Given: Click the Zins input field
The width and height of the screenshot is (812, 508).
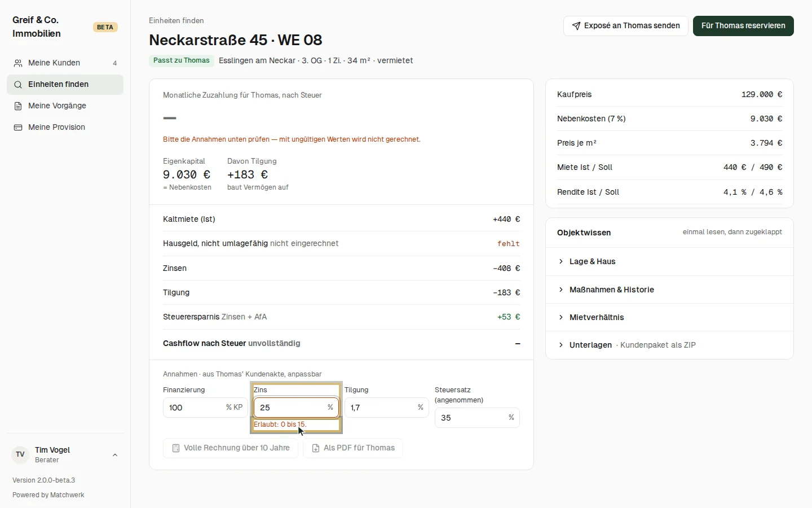Looking at the screenshot, I should click(x=296, y=408).
